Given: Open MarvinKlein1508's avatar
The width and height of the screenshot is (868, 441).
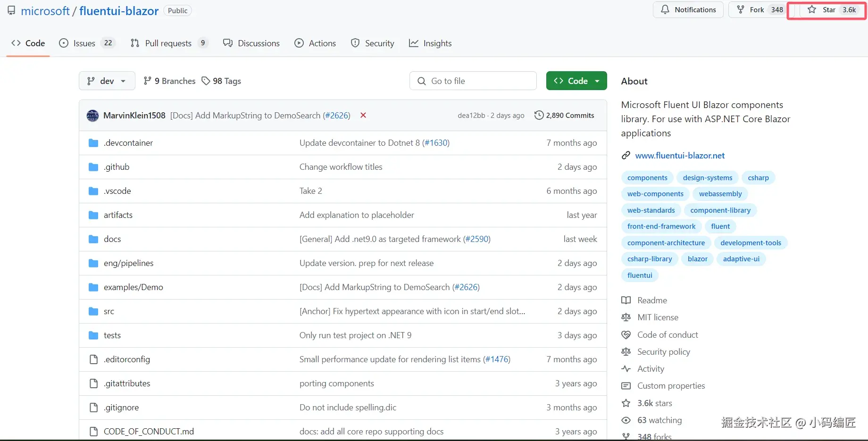Looking at the screenshot, I should pyautogui.click(x=93, y=116).
